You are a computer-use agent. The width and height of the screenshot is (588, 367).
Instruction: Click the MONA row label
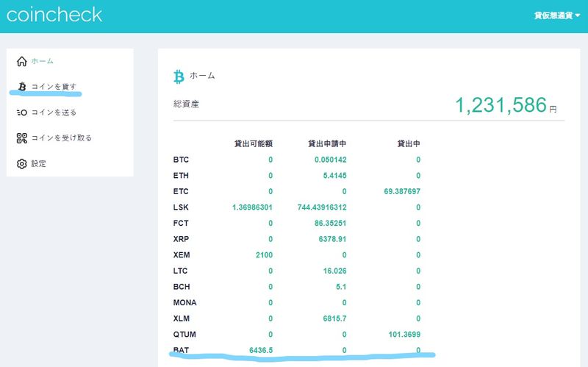coord(185,302)
